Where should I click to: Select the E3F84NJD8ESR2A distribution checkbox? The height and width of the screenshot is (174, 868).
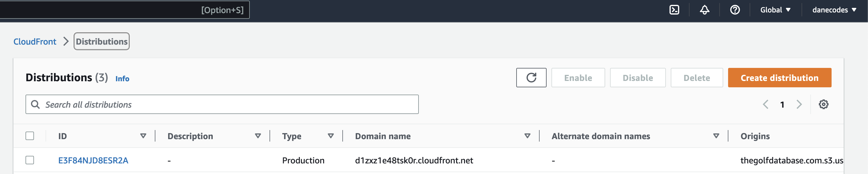coord(30,160)
